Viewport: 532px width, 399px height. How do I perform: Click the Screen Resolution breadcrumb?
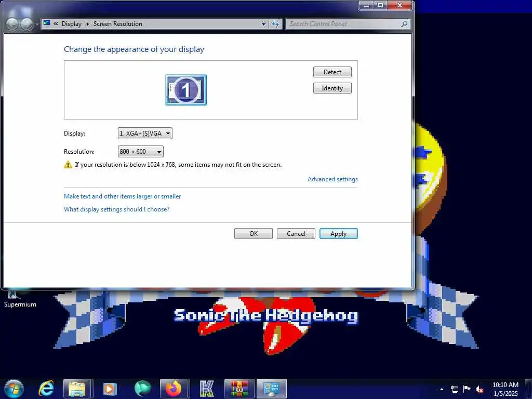click(118, 24)
